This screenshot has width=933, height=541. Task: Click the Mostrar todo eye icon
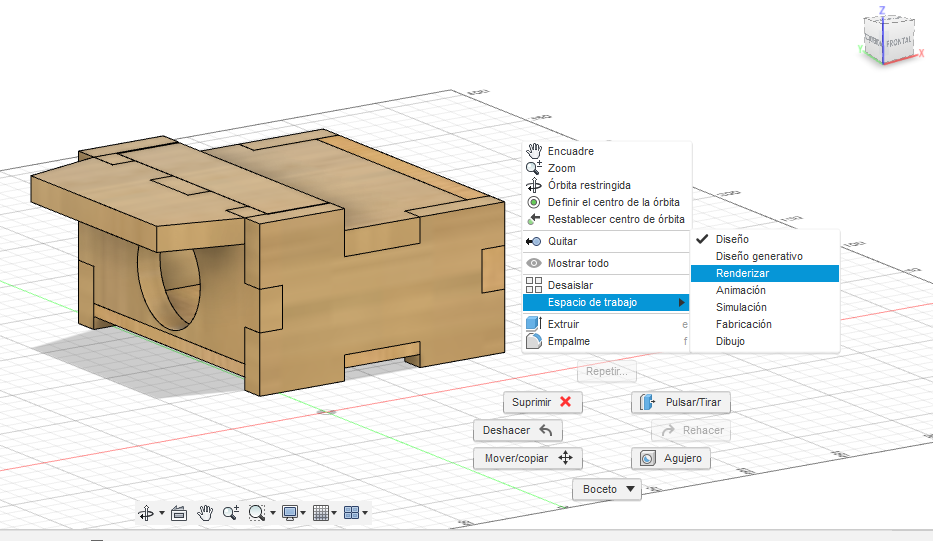[534, 263]
